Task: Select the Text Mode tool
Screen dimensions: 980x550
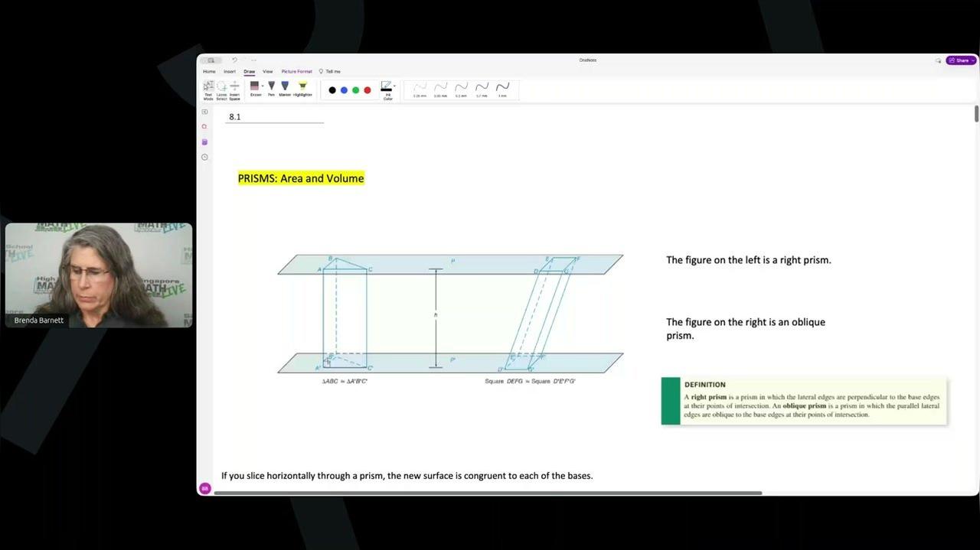Action: 208,89
